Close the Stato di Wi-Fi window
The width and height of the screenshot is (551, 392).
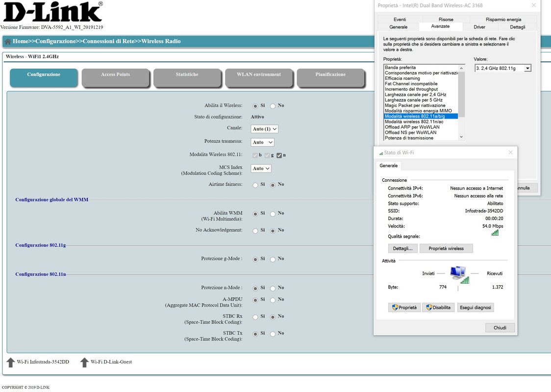click(x=511, y=152)
